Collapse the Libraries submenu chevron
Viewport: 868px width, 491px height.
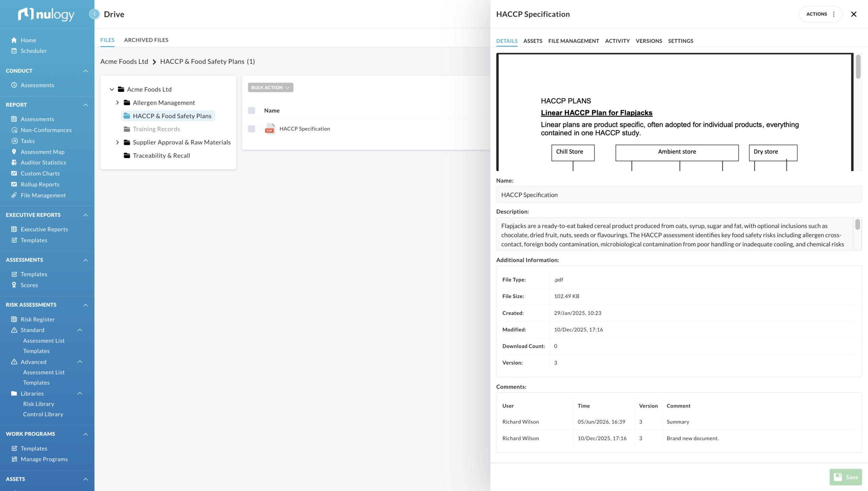(80, 393)
